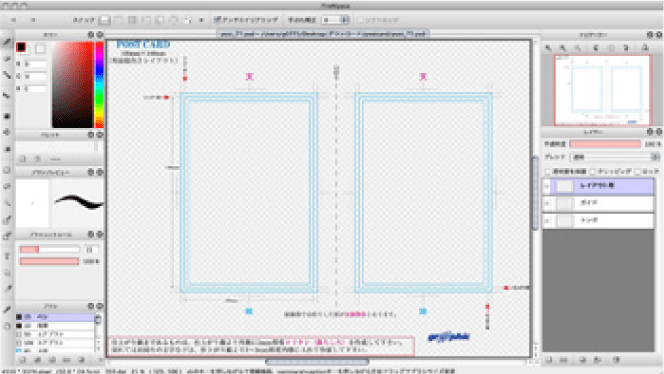This screenshot has width=664, height=374.
Task: Select the 鉛筆 brush in brush list
Action: (x=55, y=326)
